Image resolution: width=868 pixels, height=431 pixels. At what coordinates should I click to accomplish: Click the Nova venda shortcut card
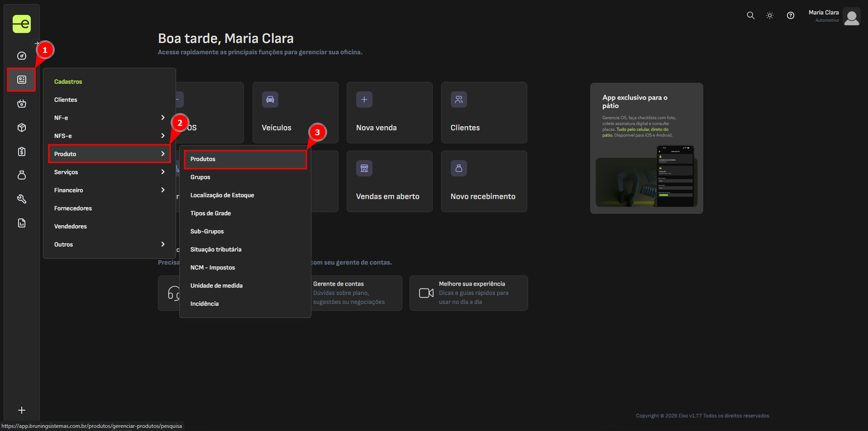coord(389,113)
